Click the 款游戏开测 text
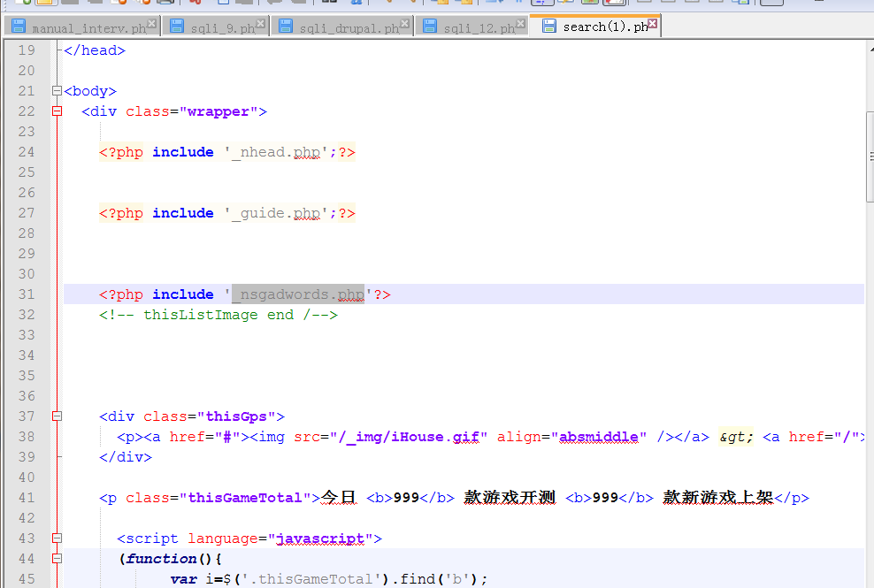This screenshot has width=874, height=588. 510,497
